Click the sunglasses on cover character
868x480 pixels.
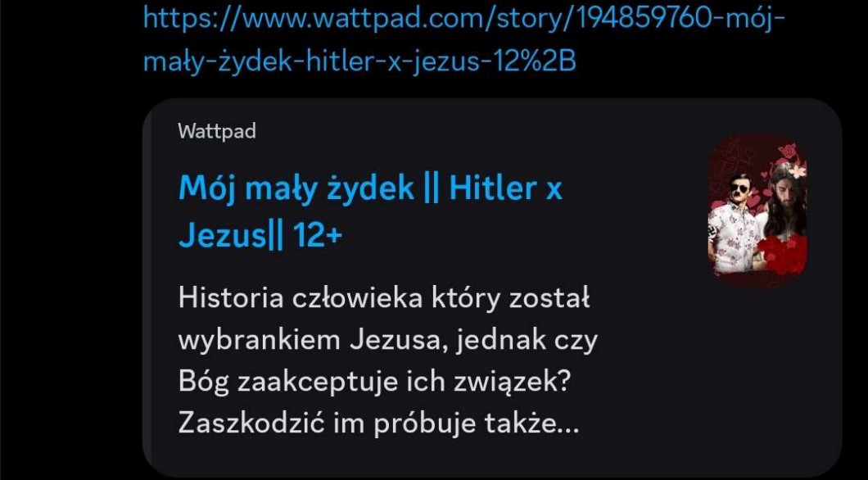coord(738,188)
